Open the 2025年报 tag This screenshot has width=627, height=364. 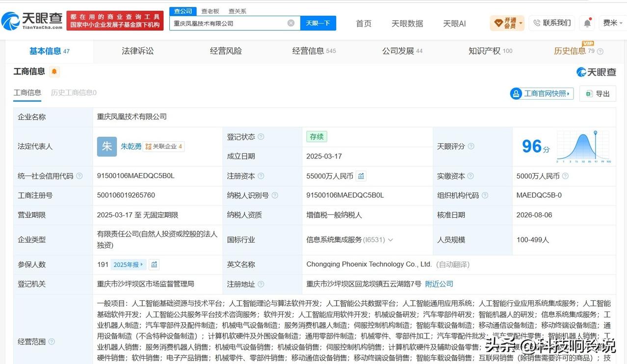pos(128,264)
